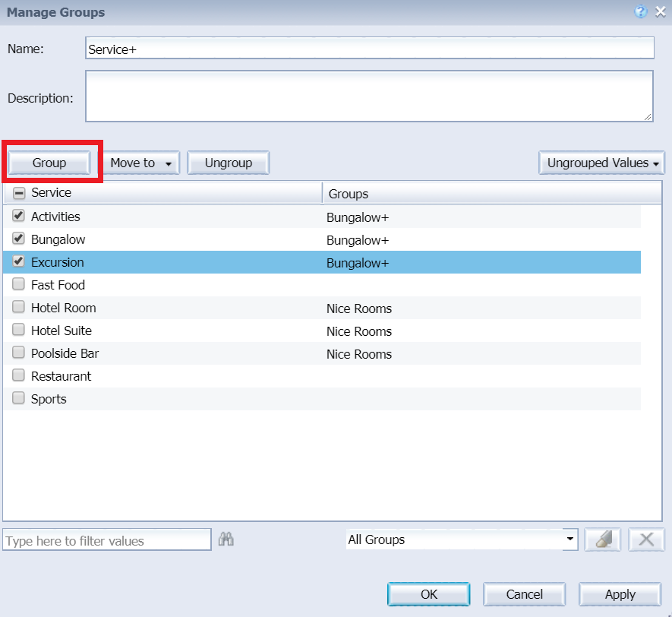The height and width of the screenshot is (617, 672).
Task: Check the Fast Food checkbox
Action: point(19,285)
